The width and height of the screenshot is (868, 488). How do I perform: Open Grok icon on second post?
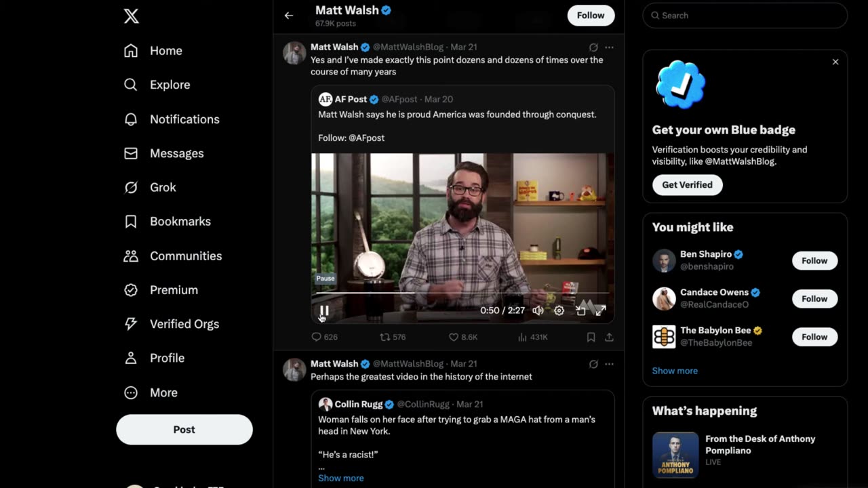point(593,364)
